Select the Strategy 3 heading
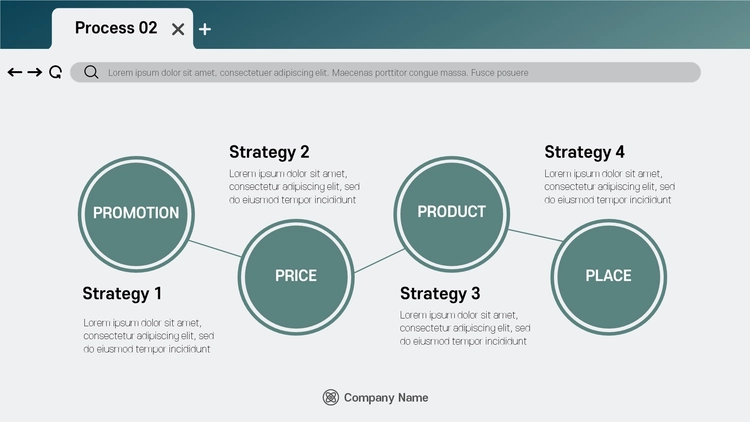This screenshot has height=422, width=750. click(x=440, y=293)
